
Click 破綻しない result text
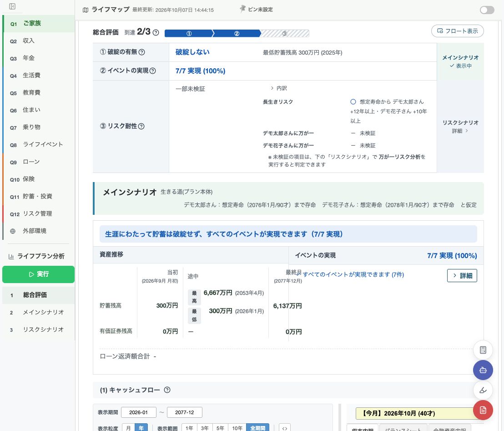[192, 52]
